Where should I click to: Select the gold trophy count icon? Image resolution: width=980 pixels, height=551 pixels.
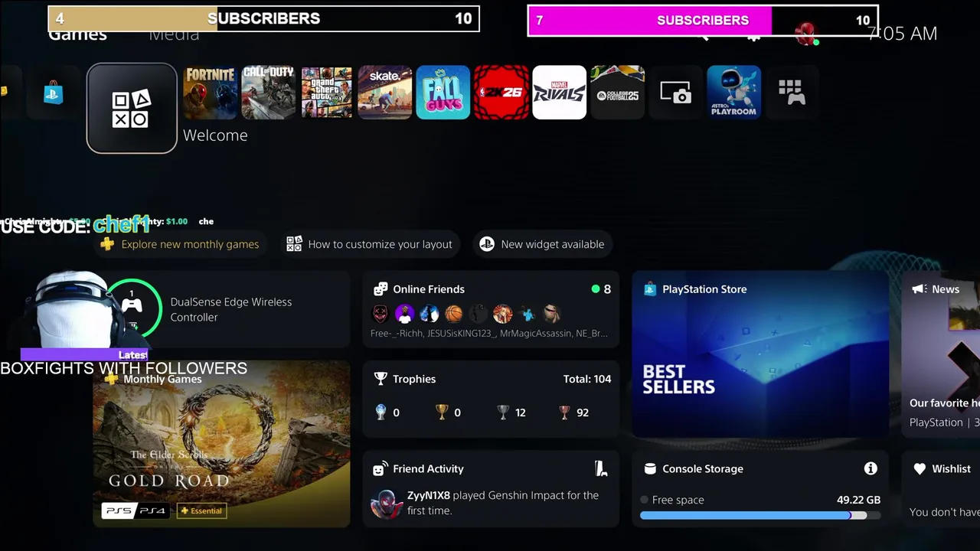point(442,412)
